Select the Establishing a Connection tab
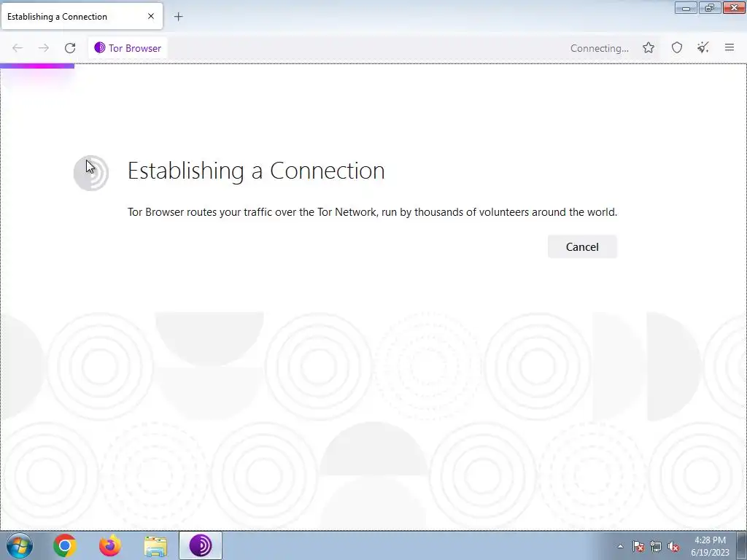Image resolution: width=747 pixels, height=560 pixels. [82, 16]
